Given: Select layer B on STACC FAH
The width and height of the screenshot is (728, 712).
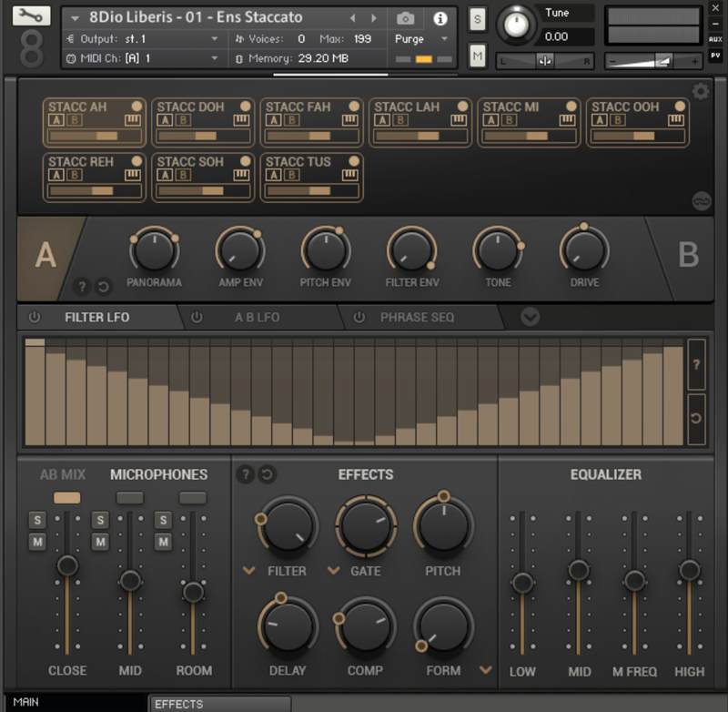Looking at the screenshot, I should [291, 120].
